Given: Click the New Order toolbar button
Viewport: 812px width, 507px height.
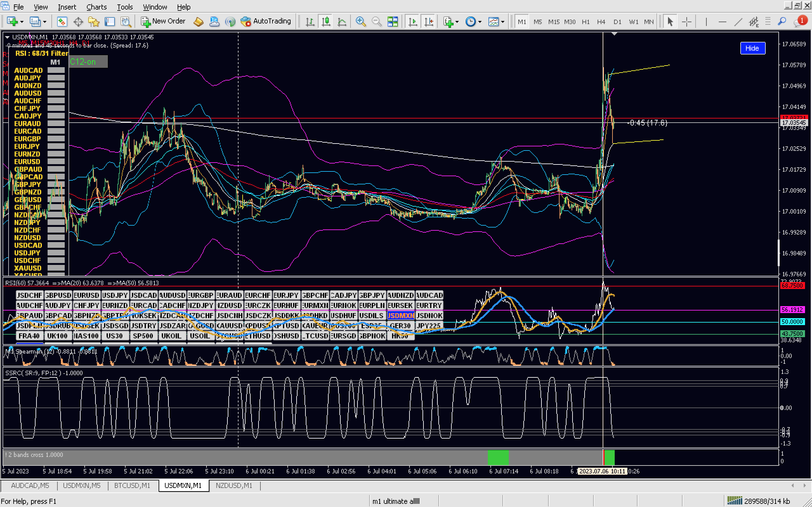Looking at the screenshot, I should coord(163,22).
